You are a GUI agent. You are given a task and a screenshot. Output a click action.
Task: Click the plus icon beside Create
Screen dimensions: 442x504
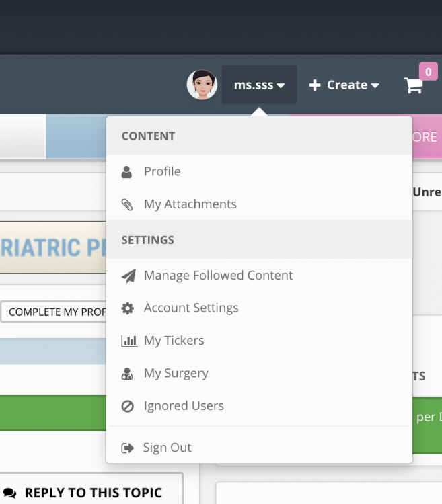315,85
